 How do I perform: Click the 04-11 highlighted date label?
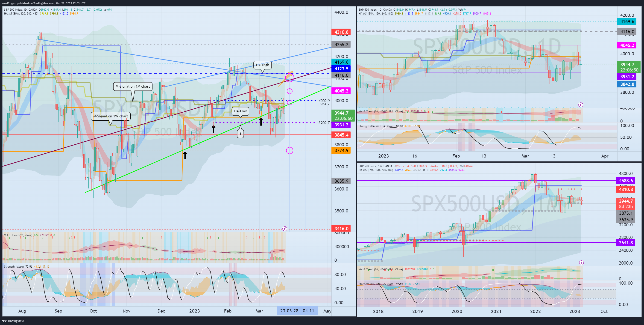point(308,311)
